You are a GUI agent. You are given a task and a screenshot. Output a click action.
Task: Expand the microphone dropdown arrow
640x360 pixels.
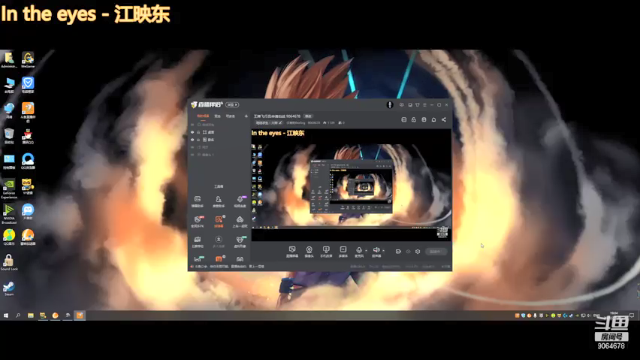366,250
